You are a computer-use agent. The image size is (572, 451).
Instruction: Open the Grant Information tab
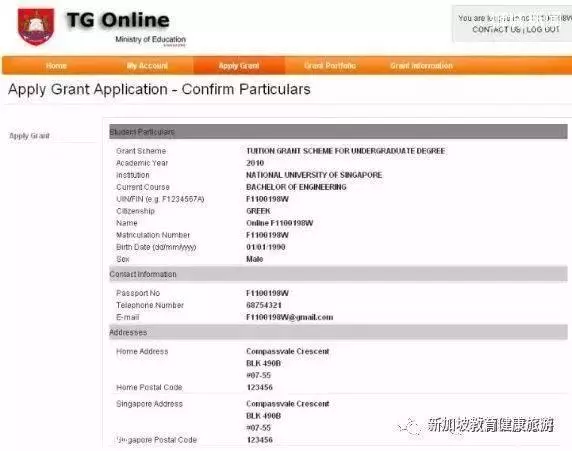point(421,66)
